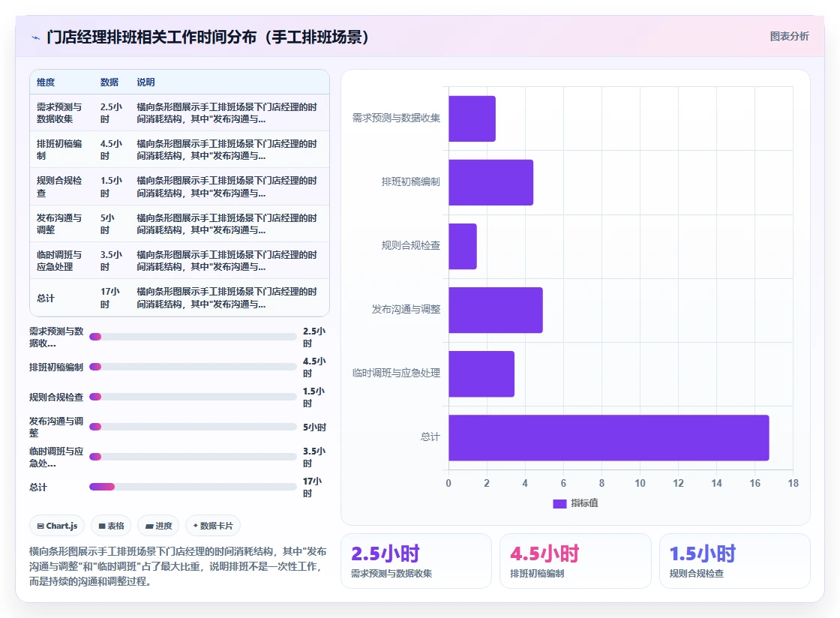Click the 总计 progress bar
Image resolution: width=840 pixels, height=618 pixels.
[193, 487]
